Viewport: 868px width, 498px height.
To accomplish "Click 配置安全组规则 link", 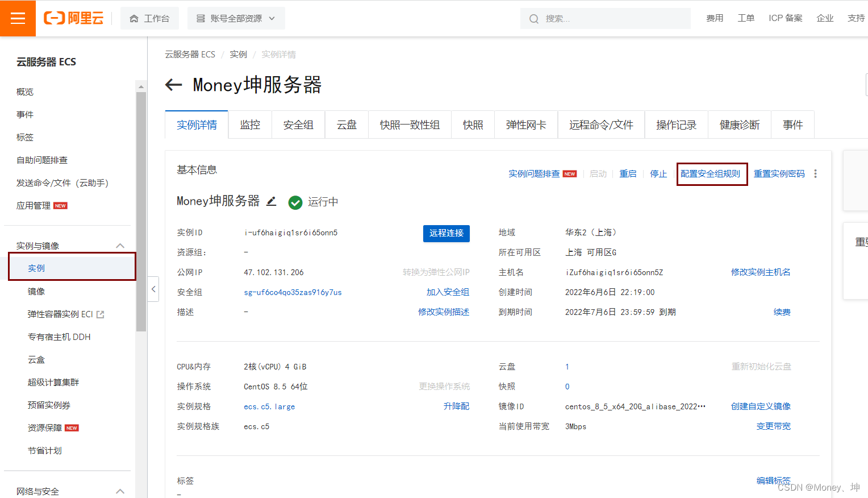I will [710, 174].
